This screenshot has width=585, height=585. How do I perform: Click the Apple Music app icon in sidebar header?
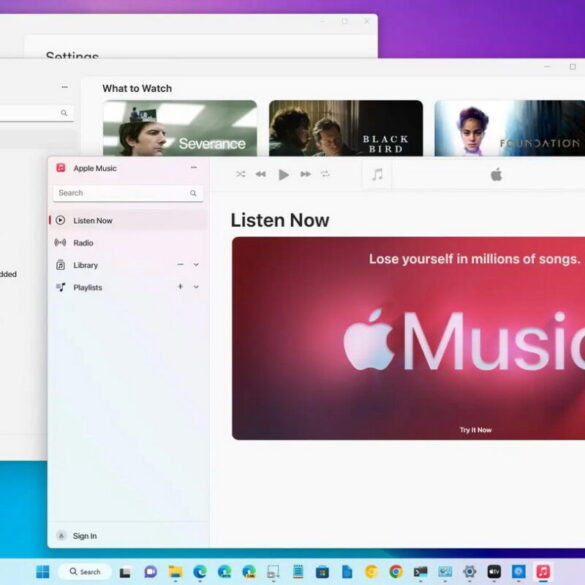click(60, 168)
